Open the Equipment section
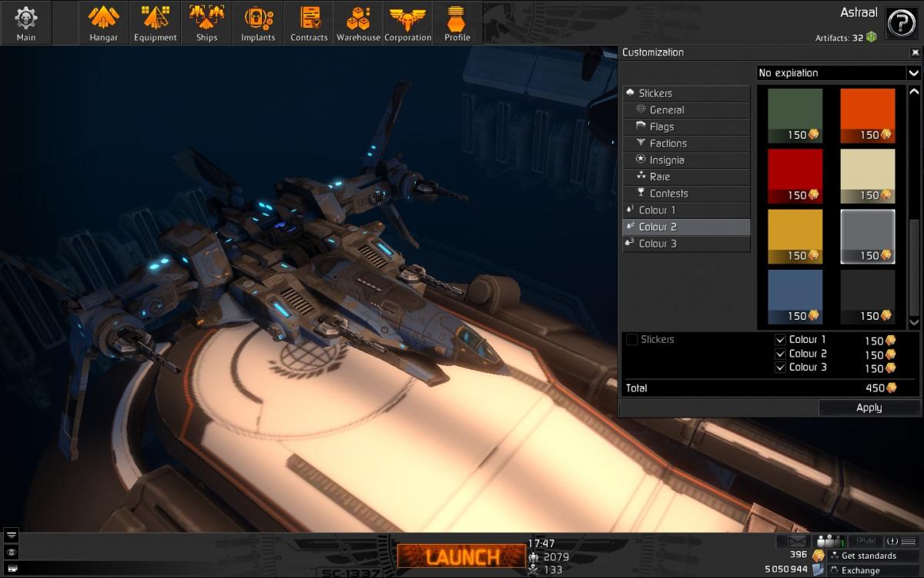Image resolution: width=924 pixels, height=578 pixels. [x=156, y=22]
